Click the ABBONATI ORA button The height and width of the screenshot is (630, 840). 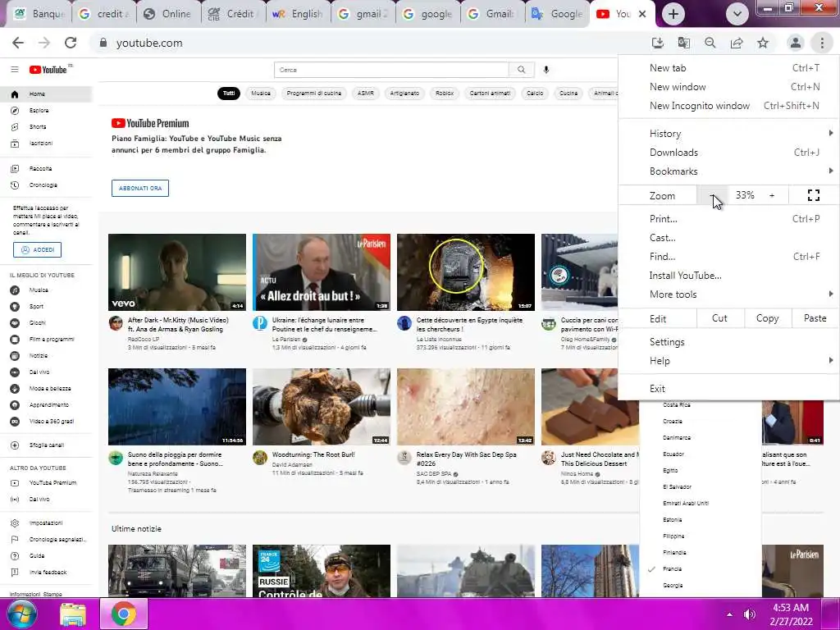coord(139,188)
